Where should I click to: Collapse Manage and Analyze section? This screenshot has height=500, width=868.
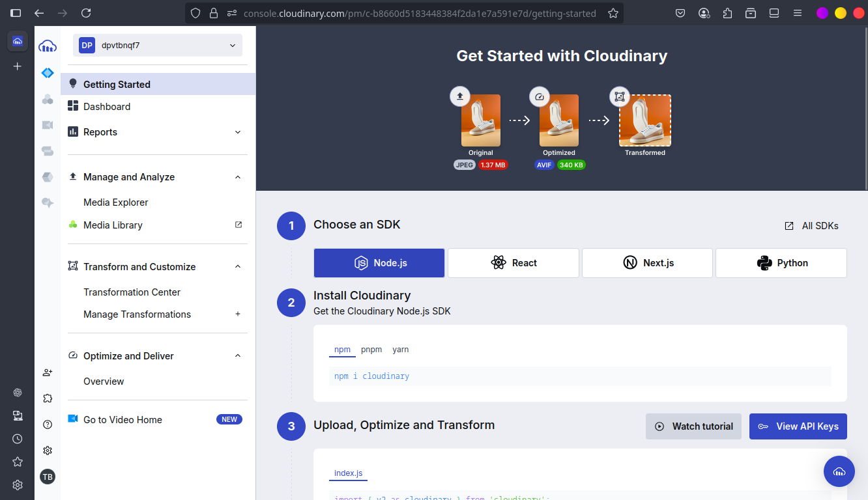pyautogui.click(x=238, y=177)
